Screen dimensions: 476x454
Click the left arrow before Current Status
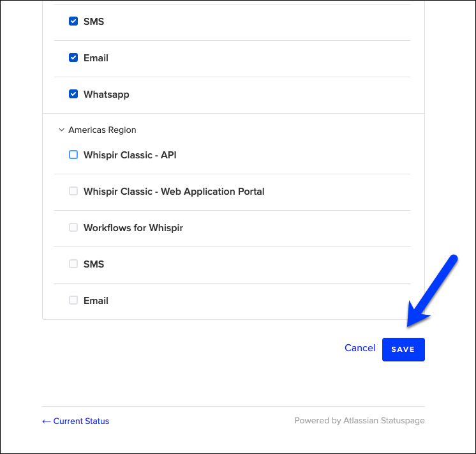tap(46, 421)
